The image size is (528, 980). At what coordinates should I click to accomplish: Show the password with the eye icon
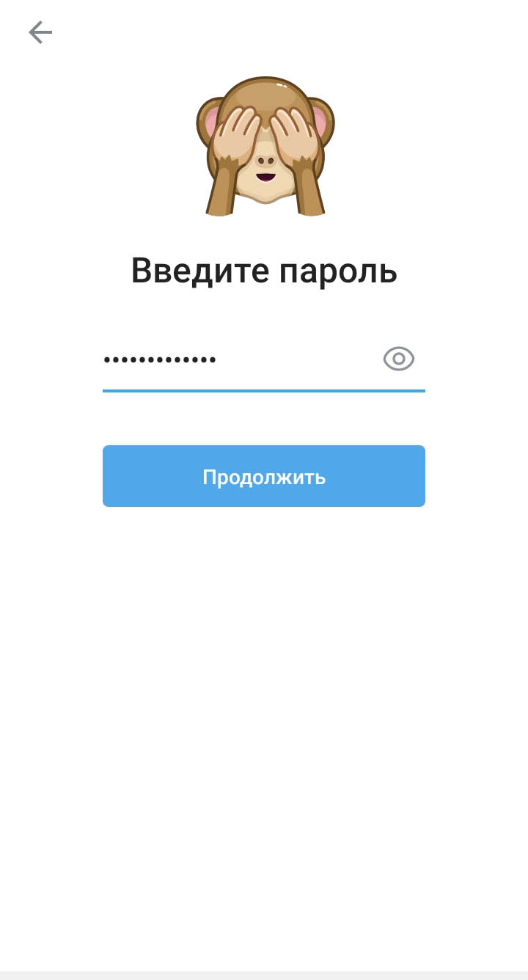click(x=399, y=359)
